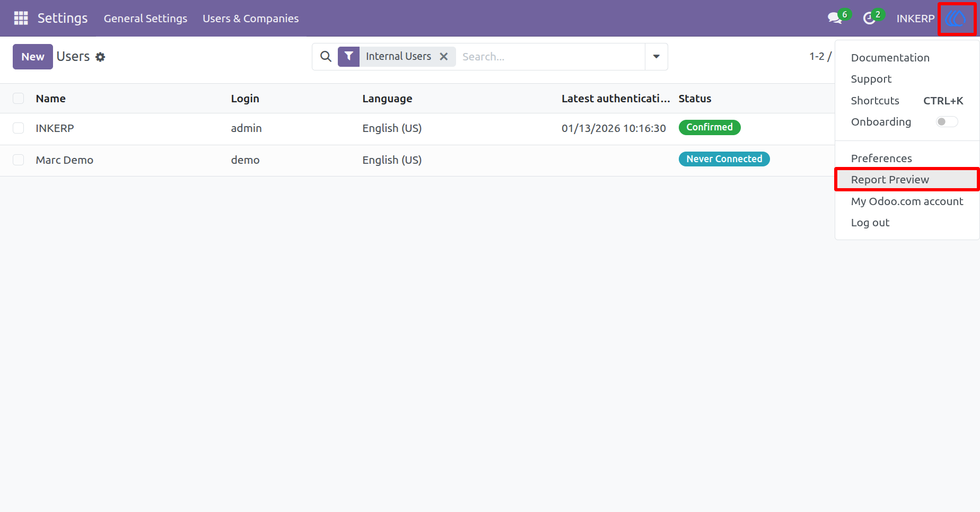
Task: Sort by the Name column header
Action: (x=51, y=99)
